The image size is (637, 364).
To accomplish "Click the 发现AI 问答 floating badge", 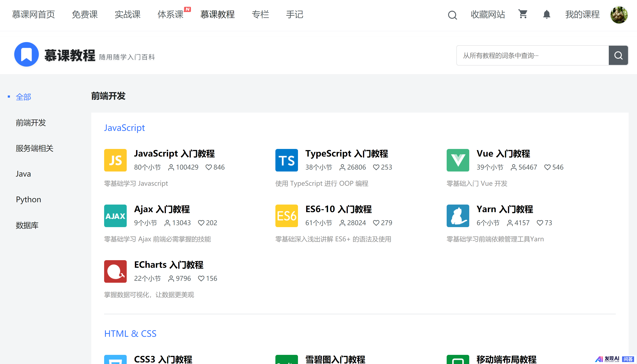I will pyautogui.click(x=615, y=359).
